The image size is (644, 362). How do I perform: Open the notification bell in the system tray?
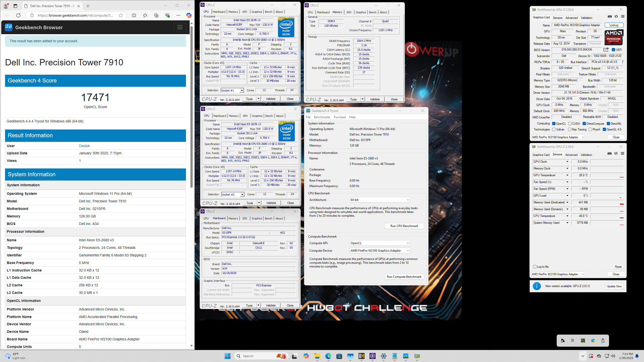[637, 356]
